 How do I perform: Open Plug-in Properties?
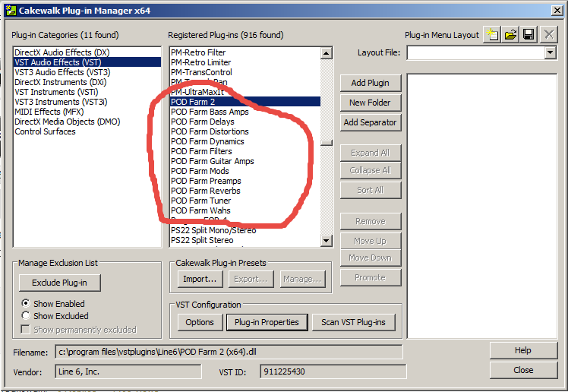(x=266, y=322)
